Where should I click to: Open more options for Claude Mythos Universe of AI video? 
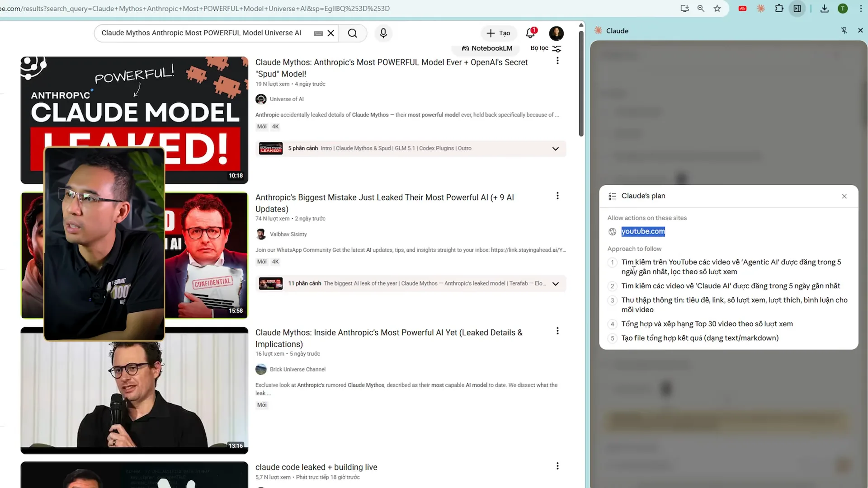[x=557, y=61]
